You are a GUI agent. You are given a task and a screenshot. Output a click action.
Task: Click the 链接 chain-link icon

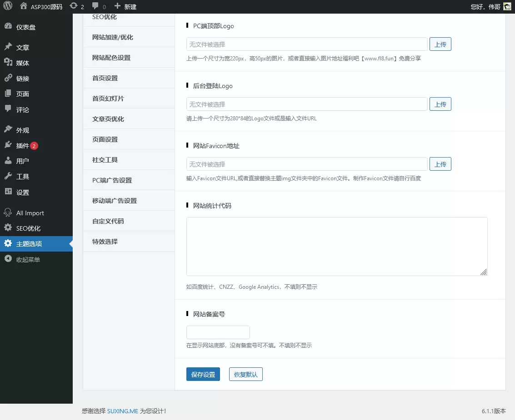point(8,78)
